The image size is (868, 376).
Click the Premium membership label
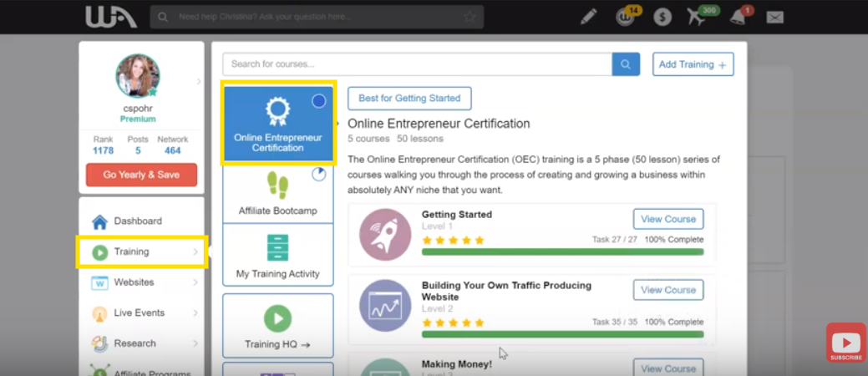[x=138, y=119]
